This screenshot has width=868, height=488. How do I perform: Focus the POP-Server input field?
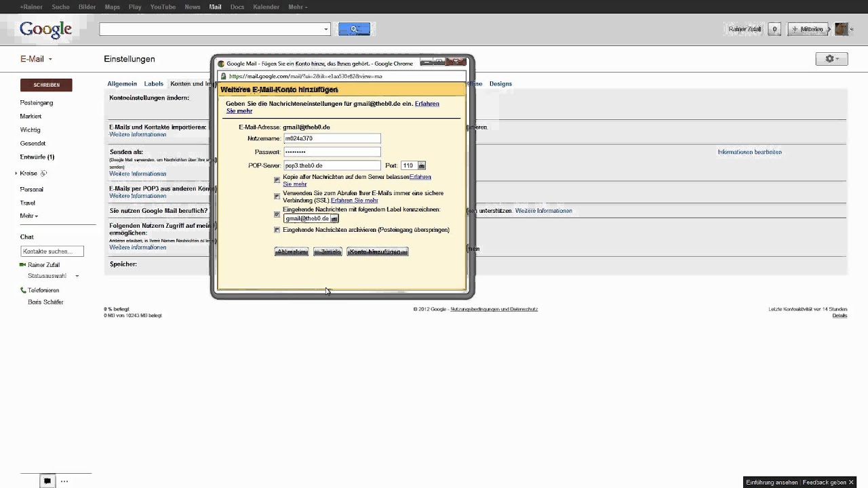332,165
